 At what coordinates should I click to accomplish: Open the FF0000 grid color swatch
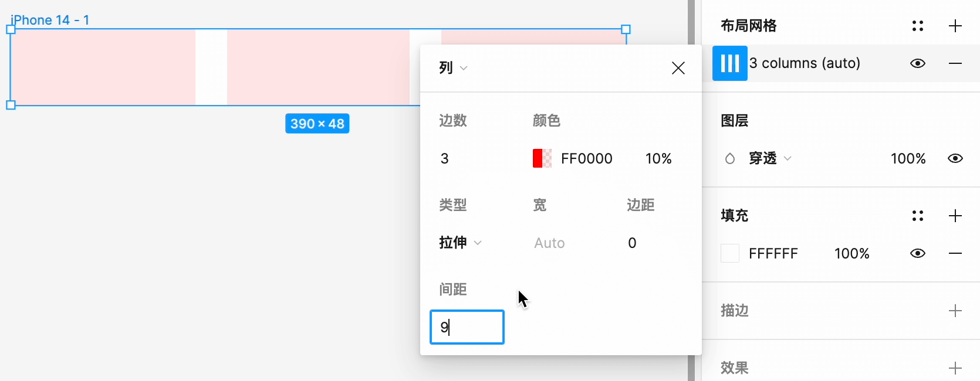pyautogui.click(x=542, y=158)
